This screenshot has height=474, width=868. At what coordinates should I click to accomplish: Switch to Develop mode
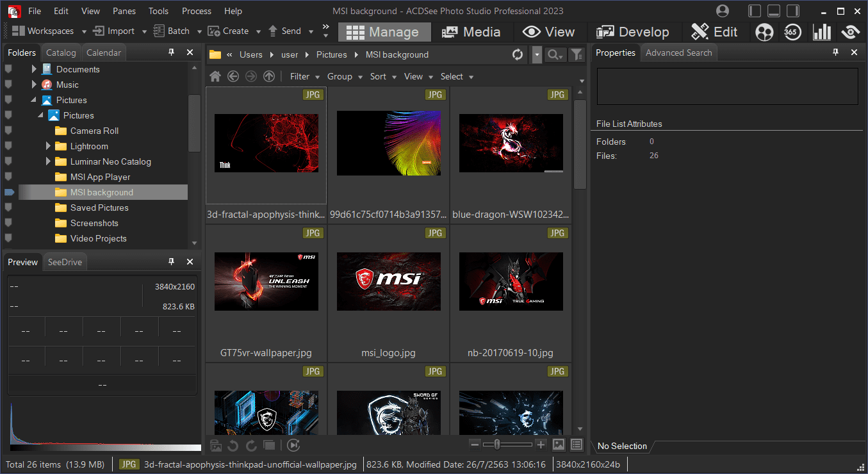[632, 32]
